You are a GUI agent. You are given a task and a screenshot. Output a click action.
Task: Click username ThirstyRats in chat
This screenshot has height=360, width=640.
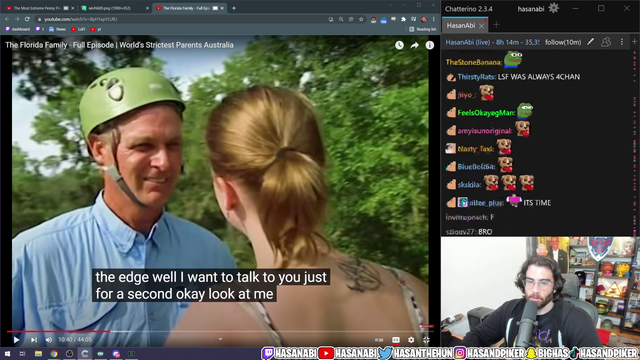tap(477, 77)
